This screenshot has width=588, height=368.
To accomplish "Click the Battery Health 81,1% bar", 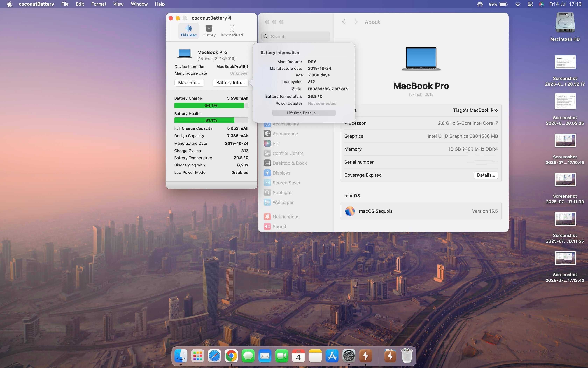I will [x=211, y=120].
